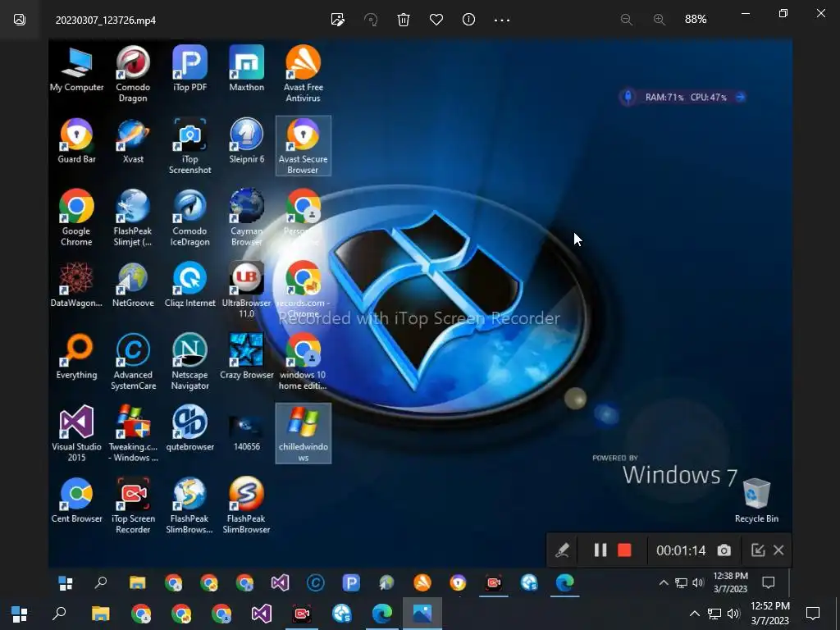Viewport: 840px width, 630px height.
Task: Show hidden tray icons on real taskbar
Action: point(694,614)
